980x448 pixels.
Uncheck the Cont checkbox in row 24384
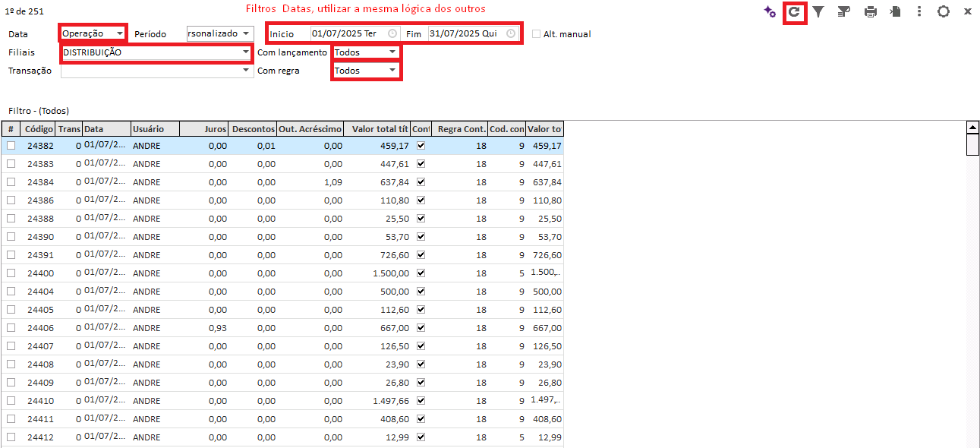tap(421, 182)
